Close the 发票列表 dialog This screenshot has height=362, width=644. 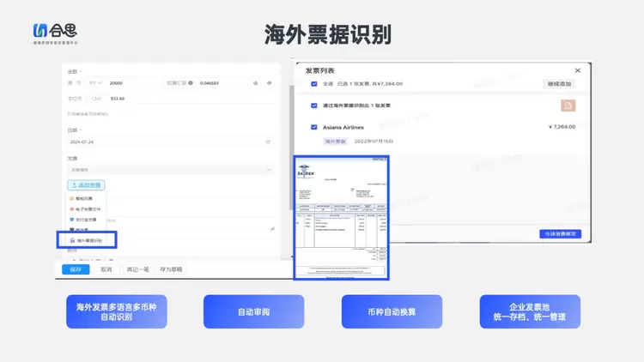click(577, 70)
